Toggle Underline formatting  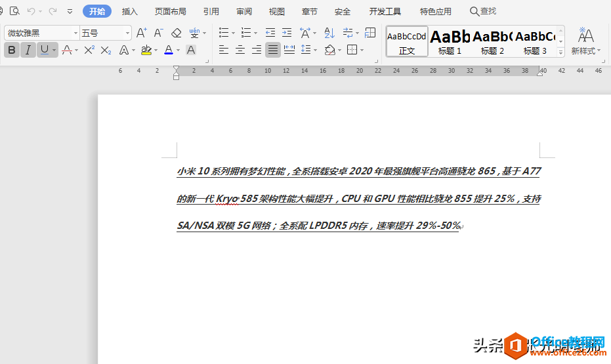pos(45,50)
